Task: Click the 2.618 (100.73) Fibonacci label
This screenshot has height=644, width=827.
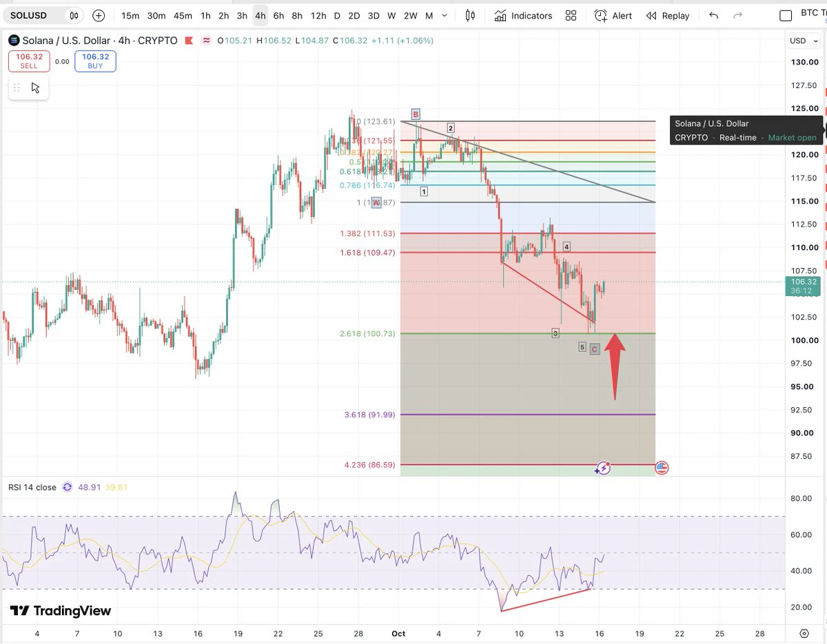Action: click(367, 333)
